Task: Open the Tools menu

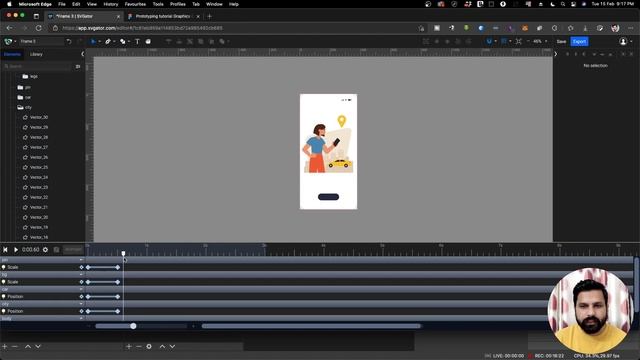Action: tap(158, 4)
